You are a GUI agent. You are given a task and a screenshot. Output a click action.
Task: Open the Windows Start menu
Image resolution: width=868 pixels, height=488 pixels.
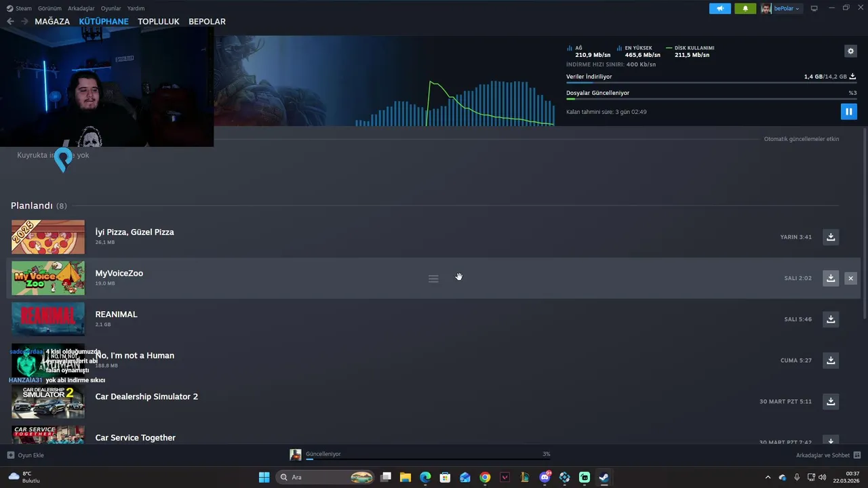click(264, 477)
